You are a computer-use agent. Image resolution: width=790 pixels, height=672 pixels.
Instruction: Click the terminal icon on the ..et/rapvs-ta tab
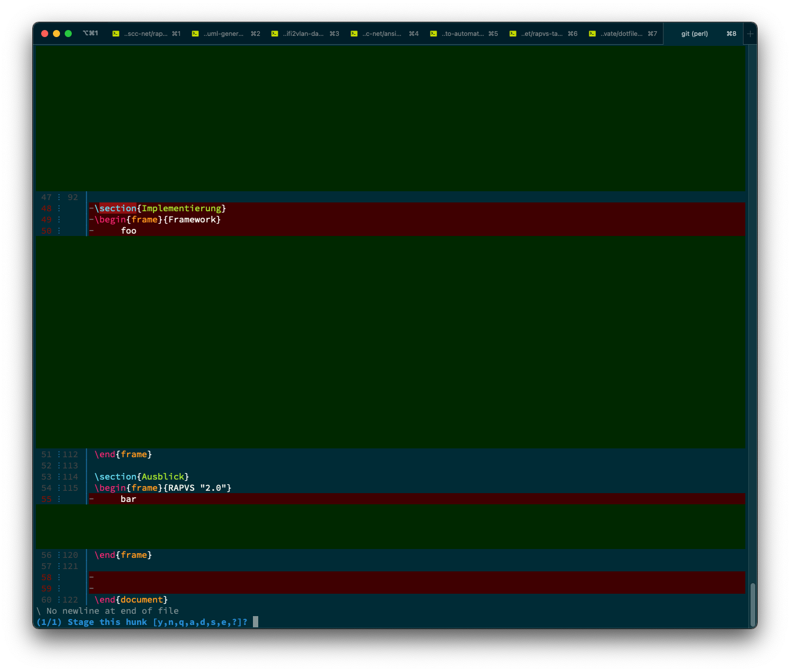pyautogui.click(x=512, y=34)
